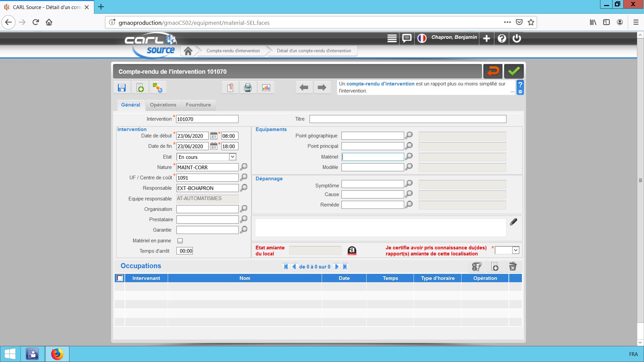The height and width of the screenshot is (362, 644).
Task: Click the compte-rendu d'intervention help link
Action: [380, 84]
